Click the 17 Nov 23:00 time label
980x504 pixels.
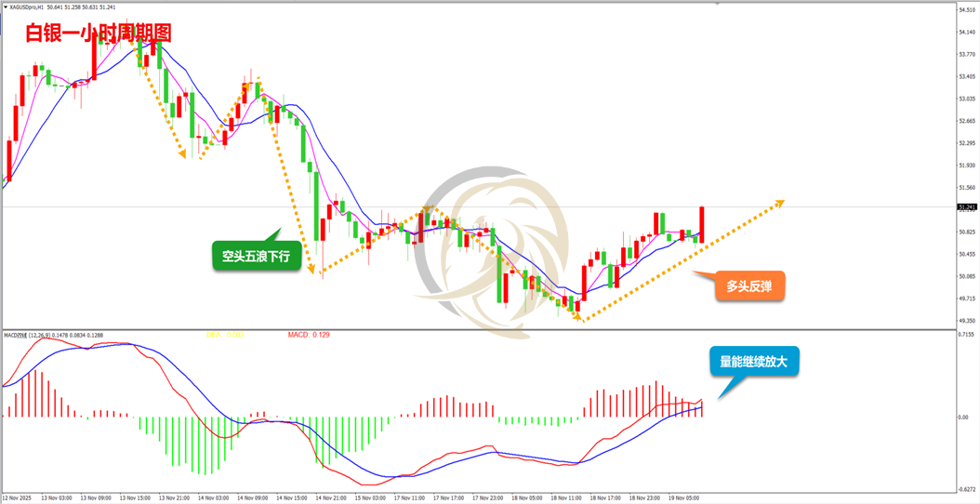[486, 498]
